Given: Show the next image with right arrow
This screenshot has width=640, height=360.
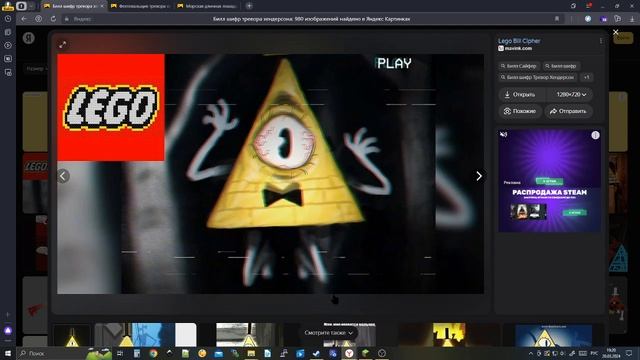Looking at the screenshot, I should (479, 176).
